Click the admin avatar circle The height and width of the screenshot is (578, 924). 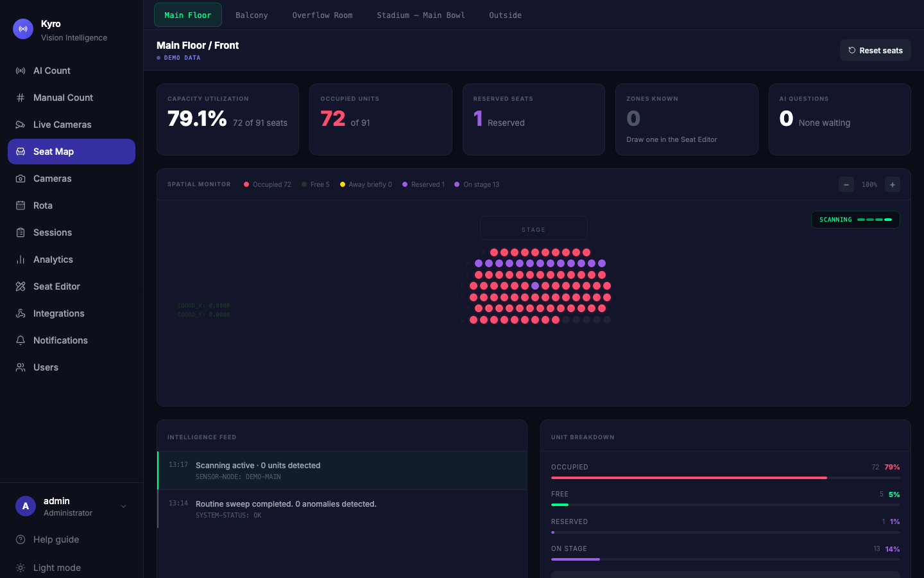(26, 506)
